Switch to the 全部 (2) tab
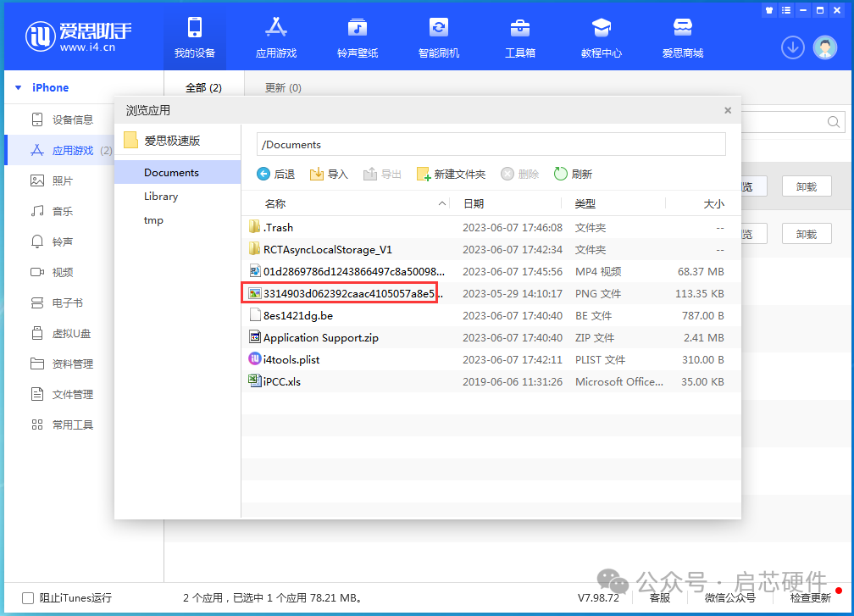854x616 pixels. [x=203, y=87]
